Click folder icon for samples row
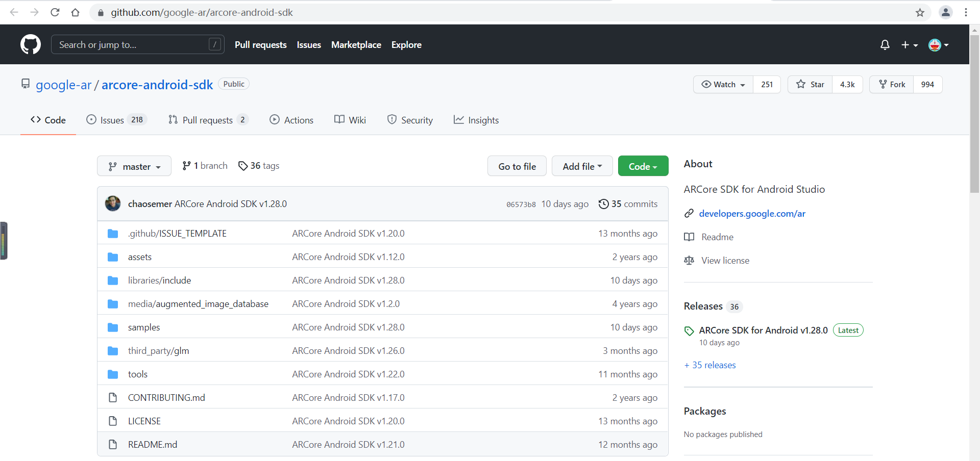 tap(113, 327)
